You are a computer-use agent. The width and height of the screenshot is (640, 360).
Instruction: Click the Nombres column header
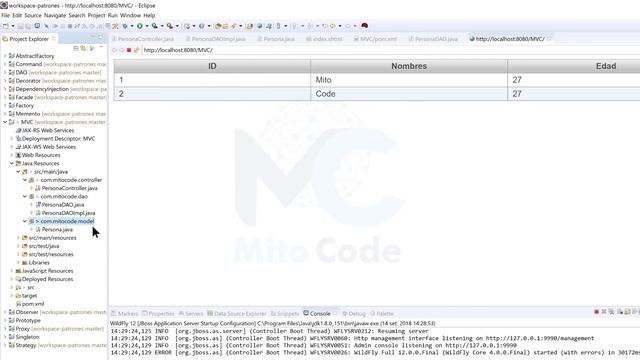(409, 66)
